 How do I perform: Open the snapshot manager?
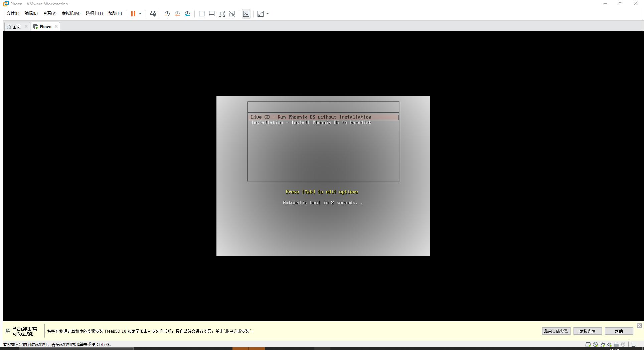click(x=187, y=14)
